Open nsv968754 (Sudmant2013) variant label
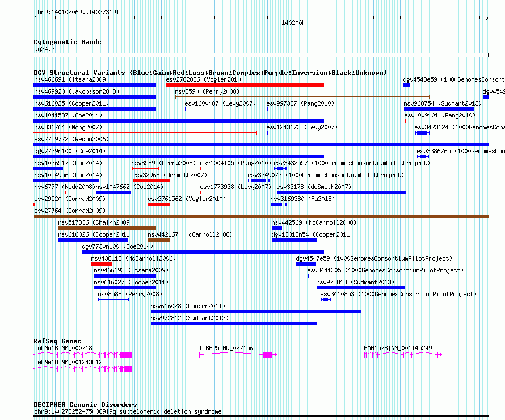This screenshot has height=420, width=505. click(443, 103)
